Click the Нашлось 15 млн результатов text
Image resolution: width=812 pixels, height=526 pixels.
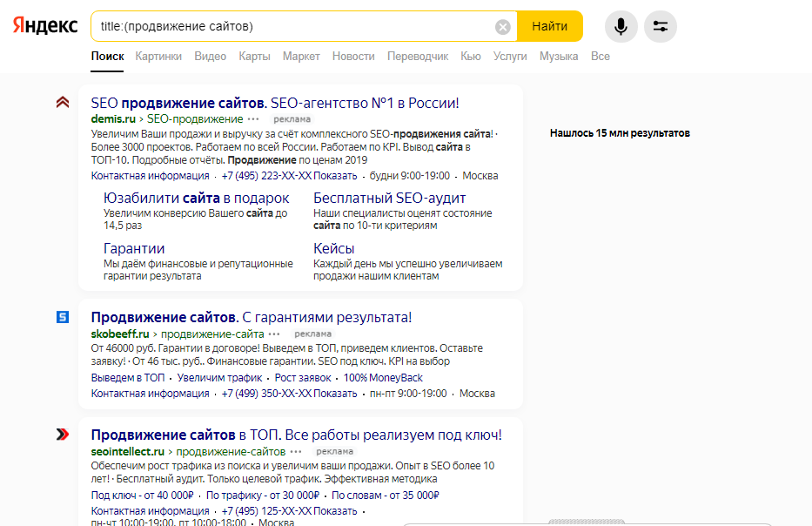620,133
